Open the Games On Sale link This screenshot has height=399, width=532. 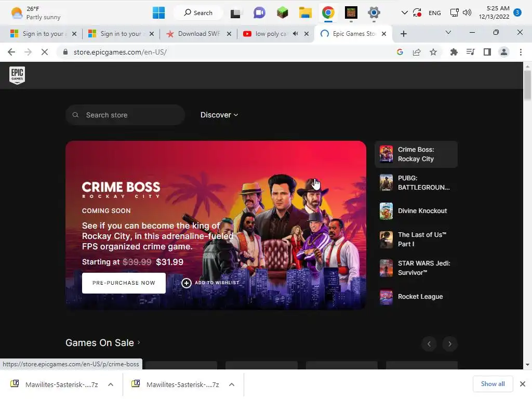103,343
